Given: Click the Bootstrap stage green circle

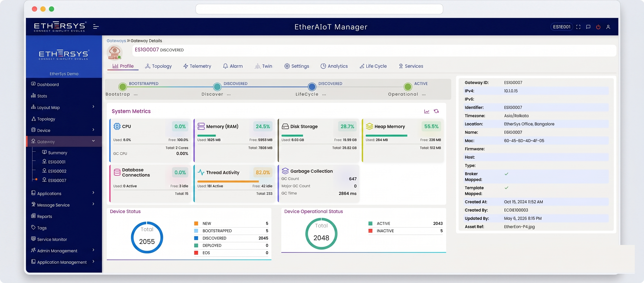Looking at the screenshot, I should 123,87.
